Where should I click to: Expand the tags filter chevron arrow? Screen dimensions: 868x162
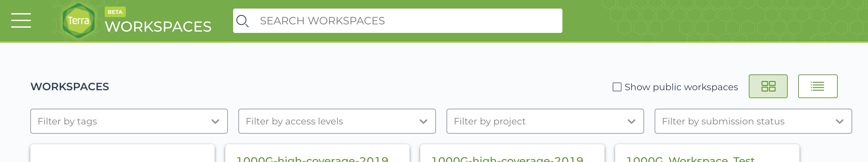coord(215,121)
